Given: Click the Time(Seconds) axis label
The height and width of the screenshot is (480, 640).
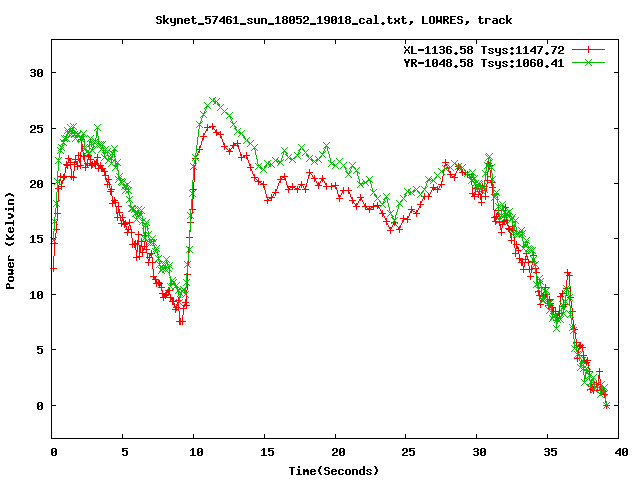Looking at the screenshot, I should click(333, 471).
